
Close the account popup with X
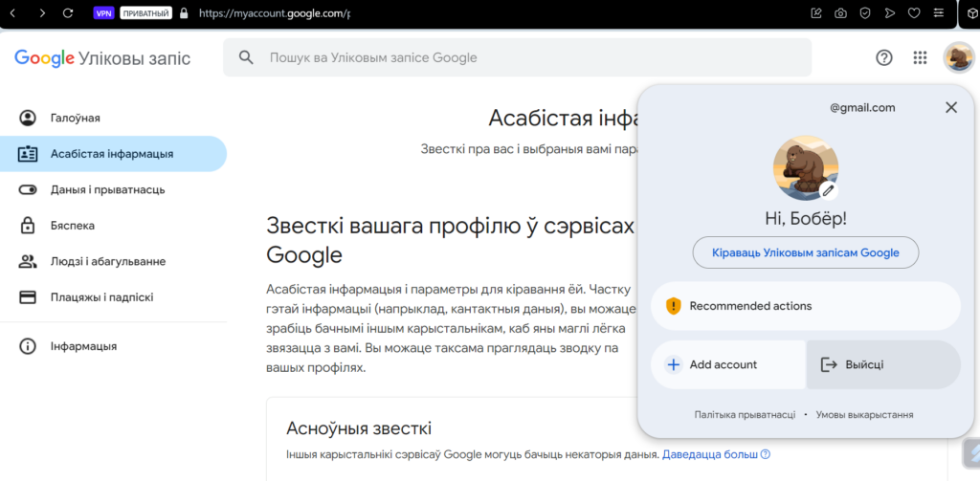(x=951, y=107)
